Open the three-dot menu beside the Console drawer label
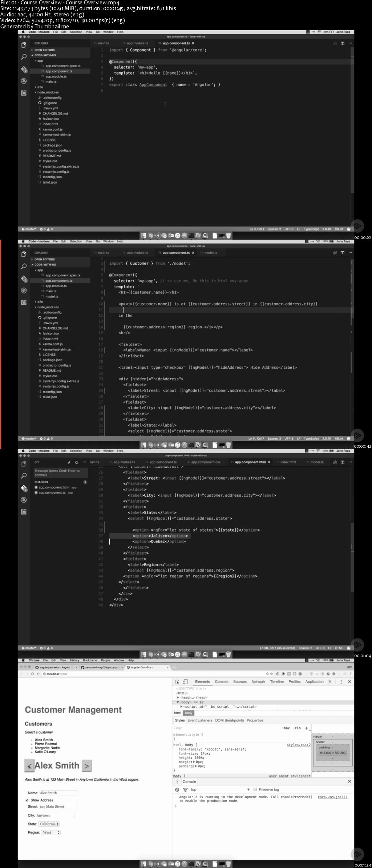The image size is (372, 868). 177,781
